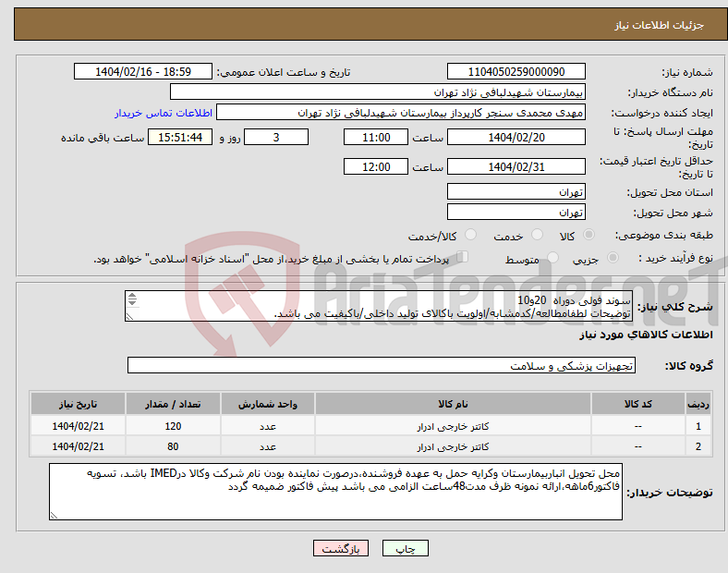Click unit cell عدد in row 1
The image size is (728, 573).
[268, 426]
